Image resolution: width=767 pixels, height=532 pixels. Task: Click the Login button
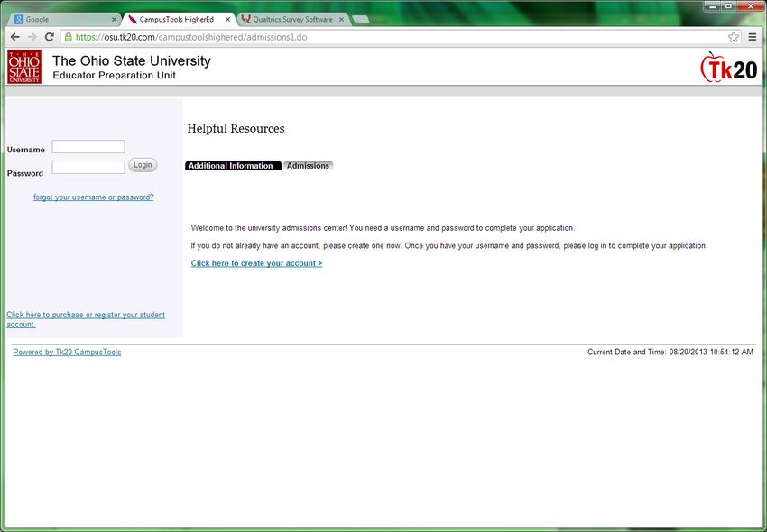point(143,165)
